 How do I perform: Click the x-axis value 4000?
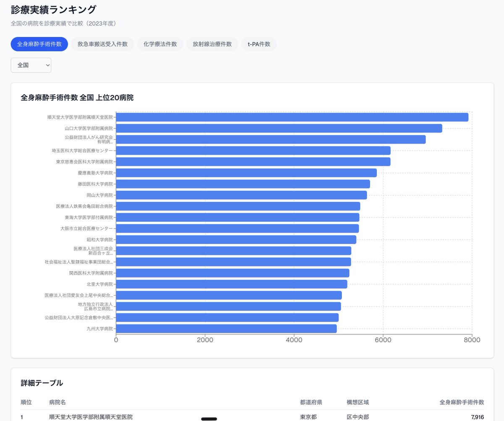[294, 340]
